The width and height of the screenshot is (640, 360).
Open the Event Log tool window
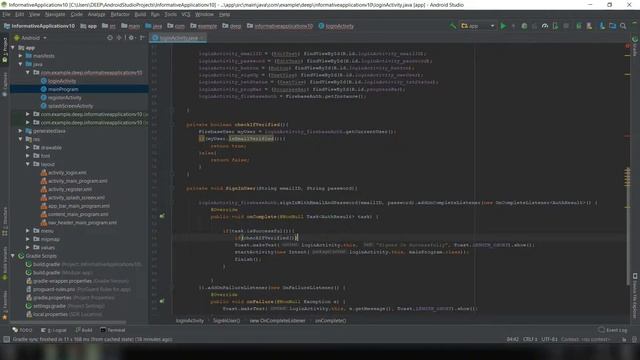(613, 330)
